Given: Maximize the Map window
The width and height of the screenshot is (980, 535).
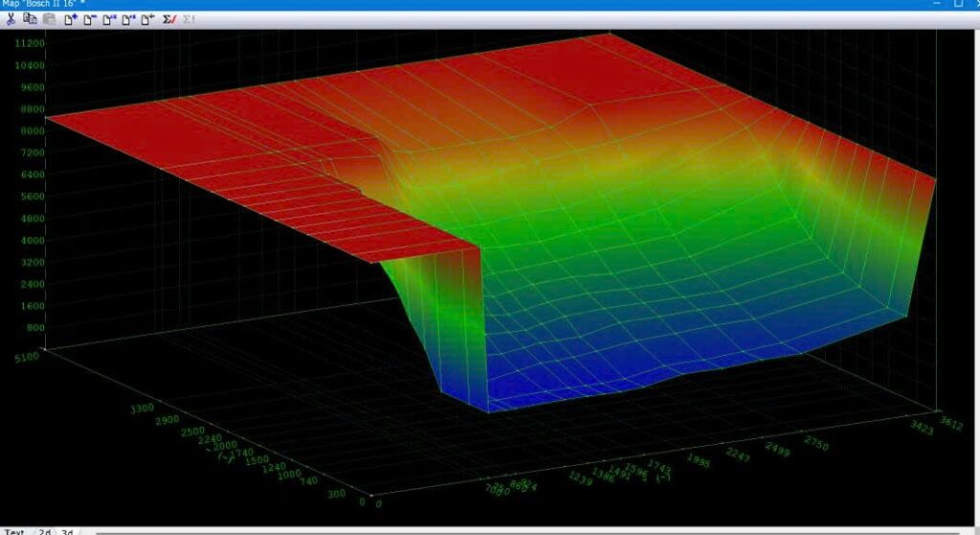Looking at the screenshot, I should [x=957, y=5].
